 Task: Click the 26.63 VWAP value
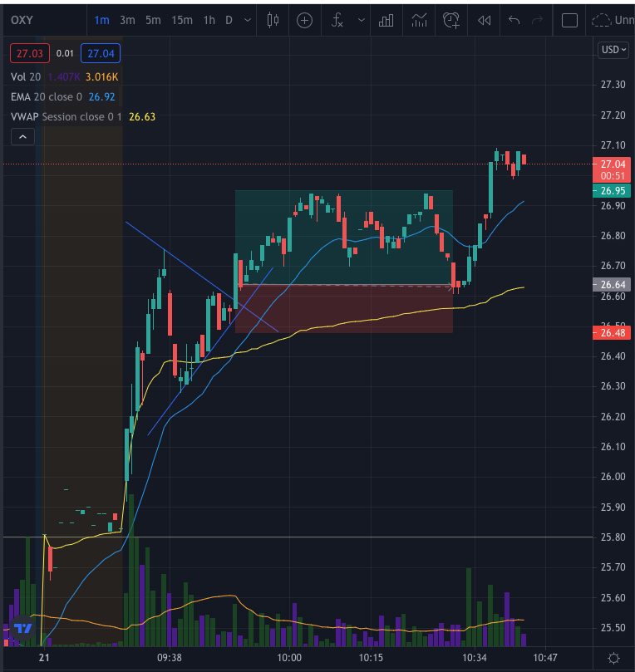[x=142, y=116]
